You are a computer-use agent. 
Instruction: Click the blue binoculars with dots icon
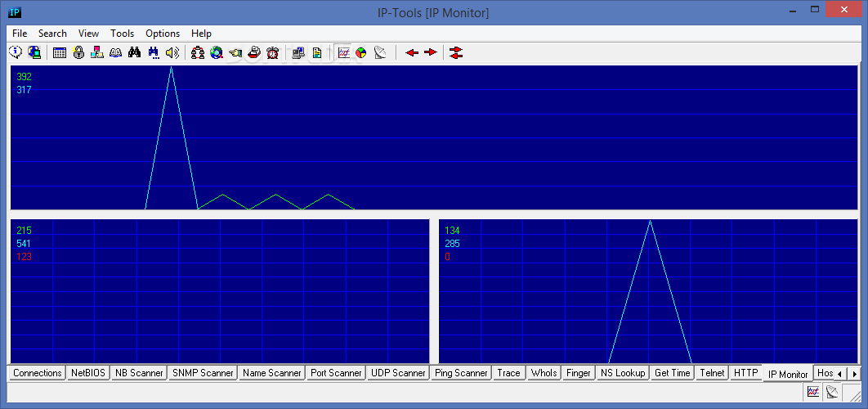pyautogui.click(x=154, y=52)
